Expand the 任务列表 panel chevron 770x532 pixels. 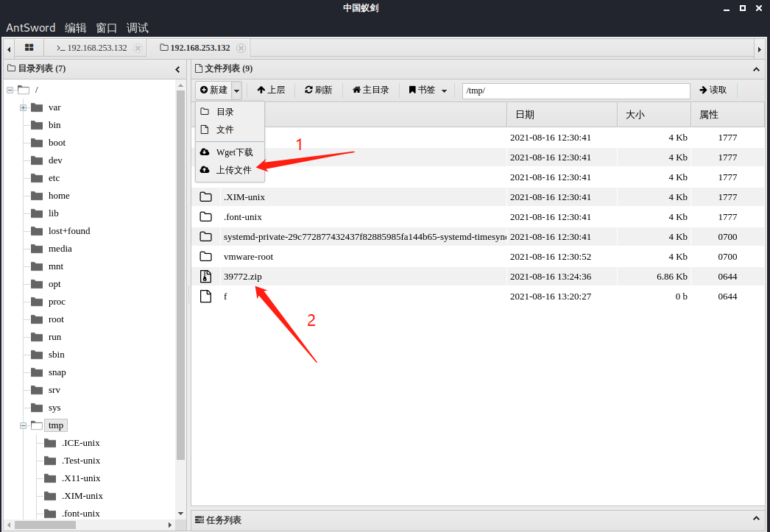[756, 519]
